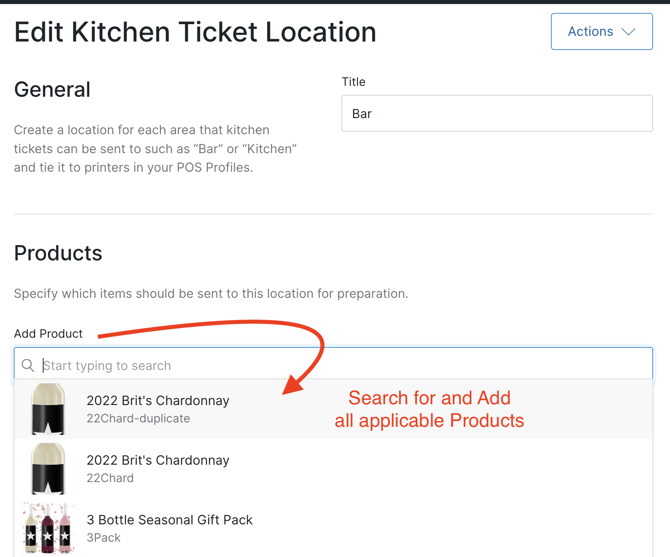Click the 3Pack SKU label
The image size is (670, 557).
103,538
